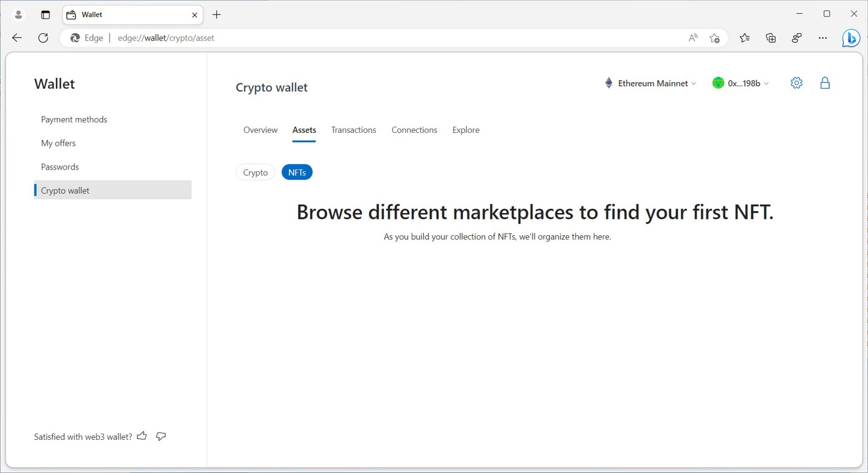Switch to the Transactions tab
Screen dimensions: 868x473
353,130
